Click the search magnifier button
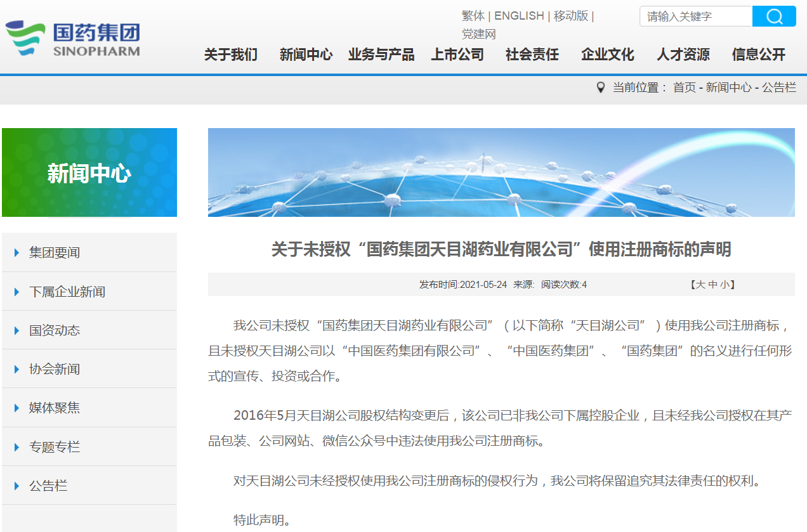This screenshot has width=807, height=532. 774,16
